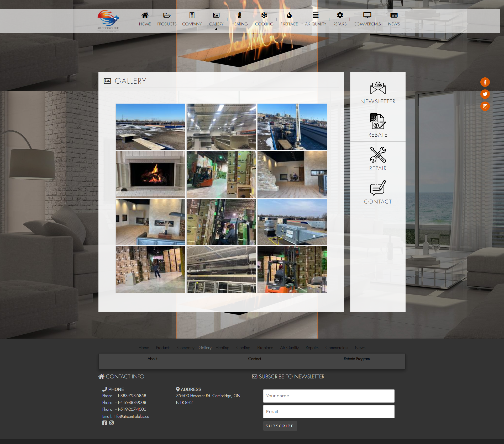Viewport: 504px width, 444px height.
Task: Open the footer Facebook icon
Action: click(x=104, y=423)
